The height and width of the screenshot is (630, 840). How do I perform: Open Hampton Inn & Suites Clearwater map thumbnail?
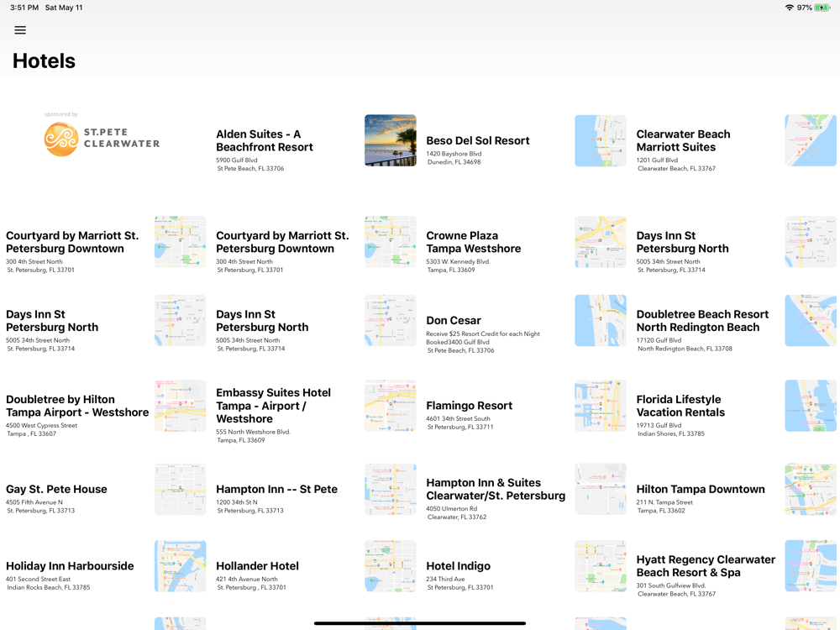pos(600,489)
